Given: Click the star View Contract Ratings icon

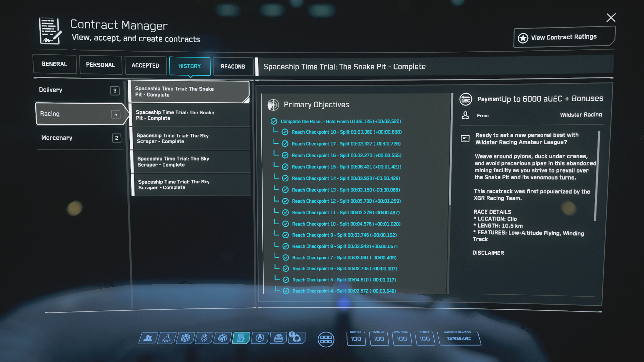Looking at the screenshot, I should (523, 38).
